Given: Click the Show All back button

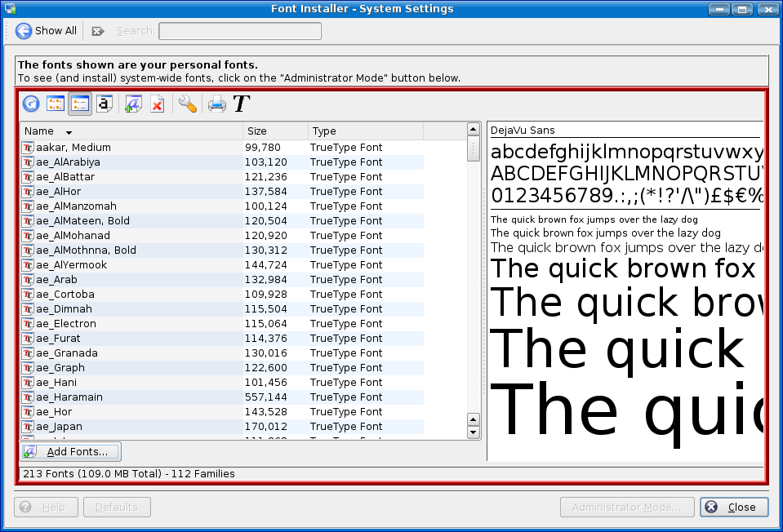Looking at the screenshot, I should [x=47, y=31].
